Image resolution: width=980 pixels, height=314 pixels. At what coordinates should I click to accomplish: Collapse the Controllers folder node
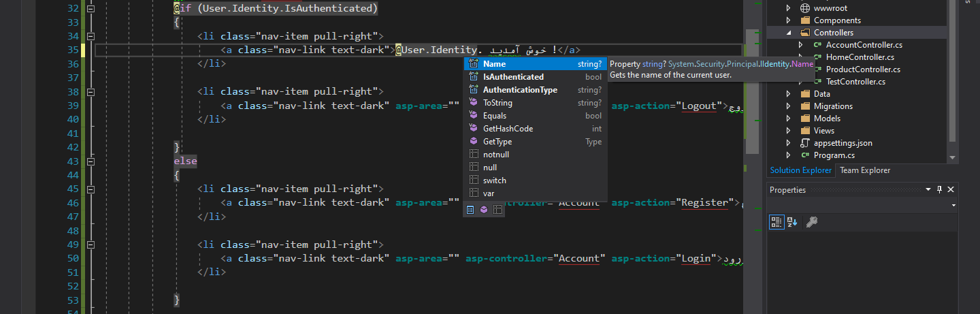(x=789, y=33)
